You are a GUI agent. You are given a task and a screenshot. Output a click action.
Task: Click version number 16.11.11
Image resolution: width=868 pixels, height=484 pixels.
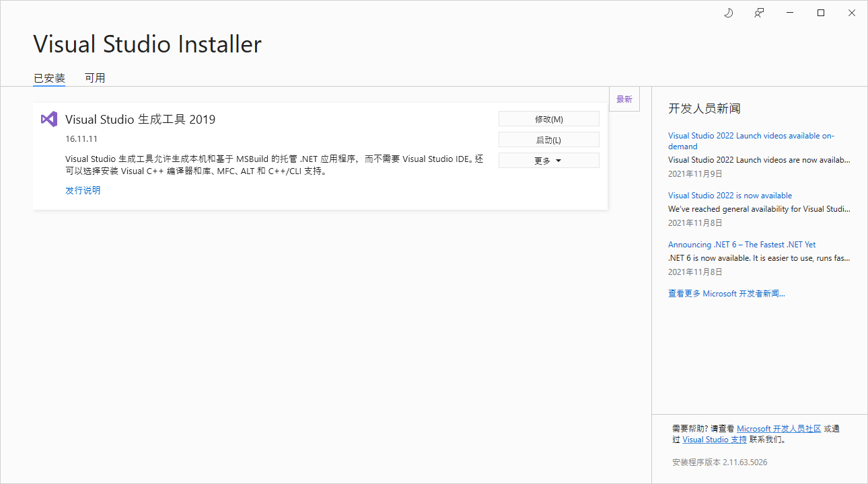point(81,139)
